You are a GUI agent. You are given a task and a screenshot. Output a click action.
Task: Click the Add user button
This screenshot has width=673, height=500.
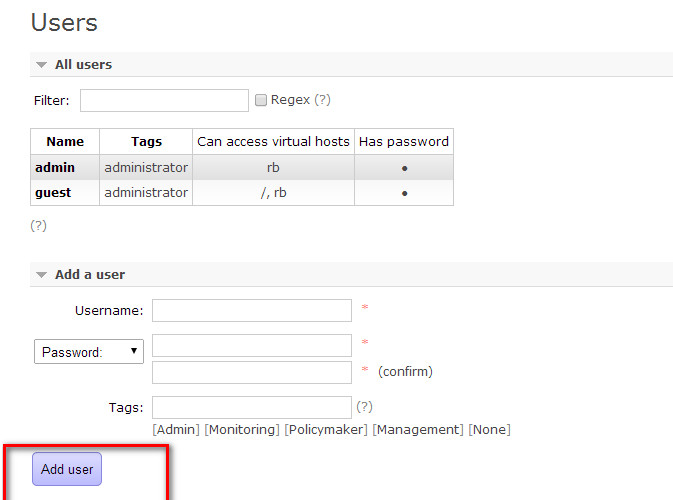click(x=67, y=469)
